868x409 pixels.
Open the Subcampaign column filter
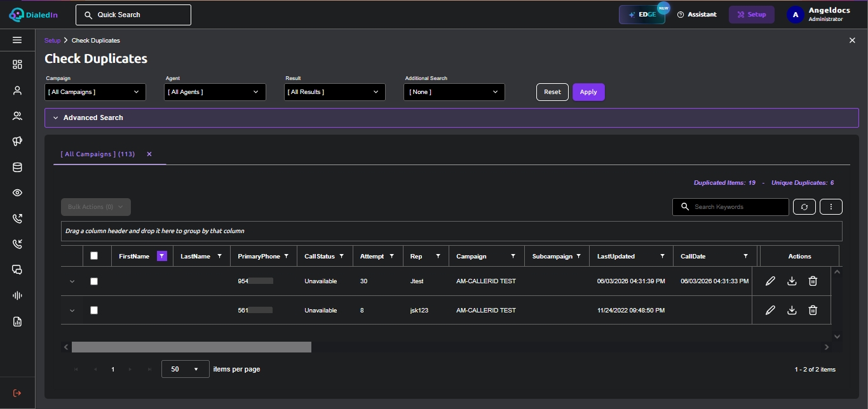click(x=578, y=256)
